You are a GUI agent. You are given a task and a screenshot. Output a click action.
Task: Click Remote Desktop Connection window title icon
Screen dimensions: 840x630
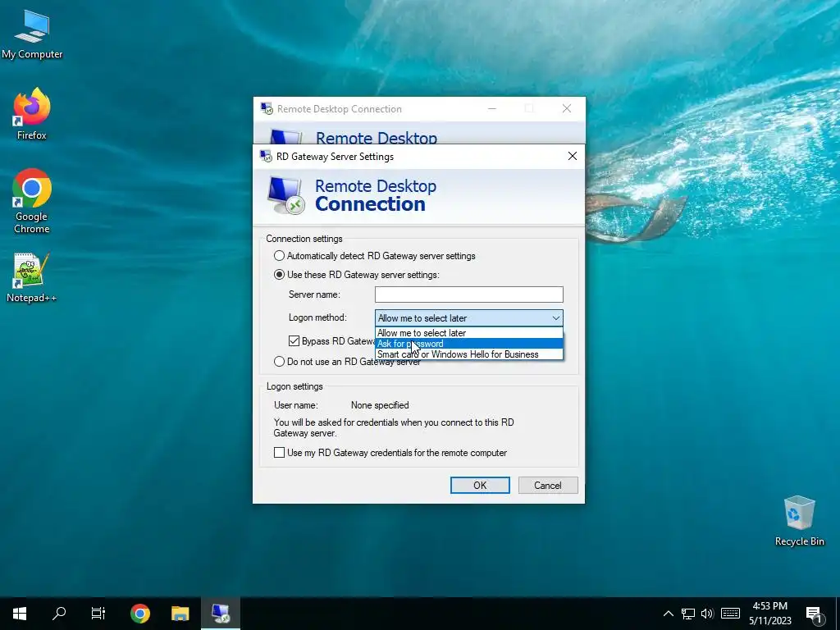[x=267, y=109]
